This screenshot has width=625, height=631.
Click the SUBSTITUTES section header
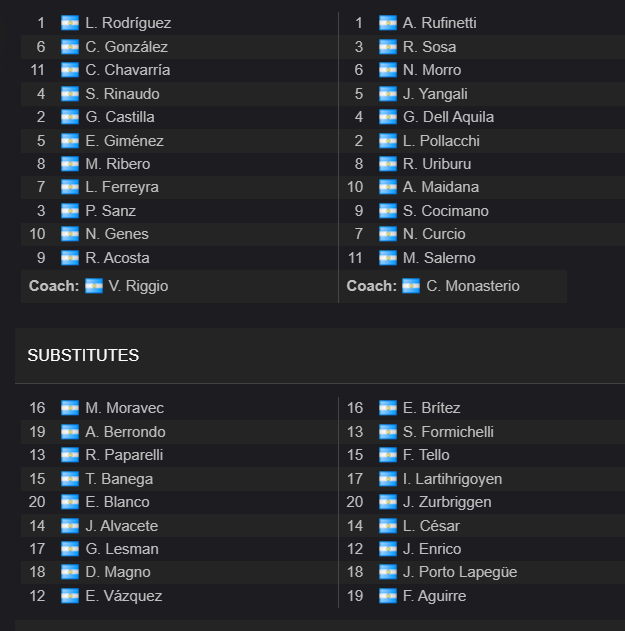coord(83,355)
